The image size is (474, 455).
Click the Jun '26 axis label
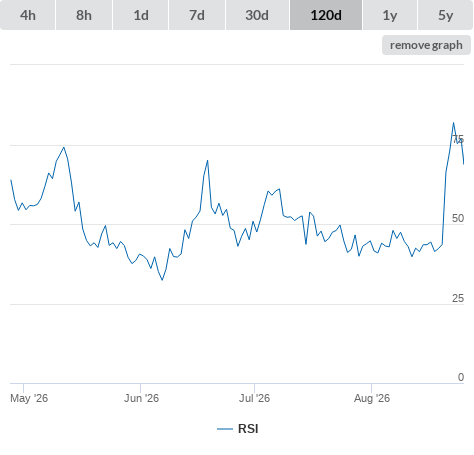point(141,398)
